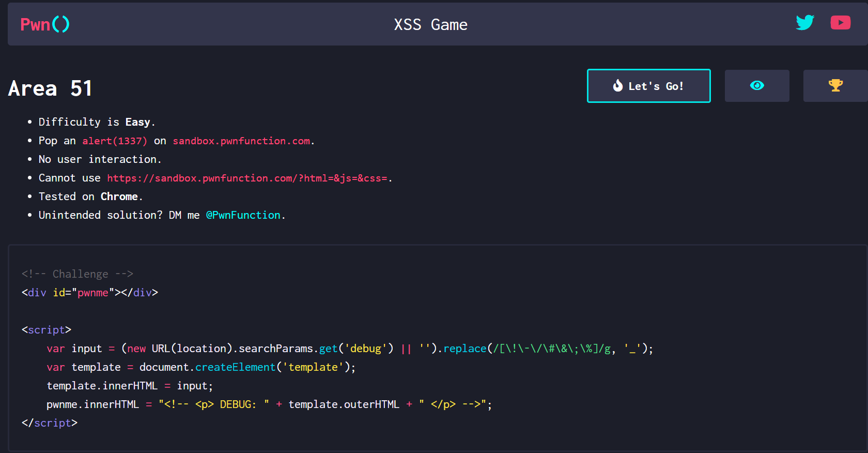Open the Twitter bird icon link
This screenshot has width=868, height=453.
click(x=805, y=23)
